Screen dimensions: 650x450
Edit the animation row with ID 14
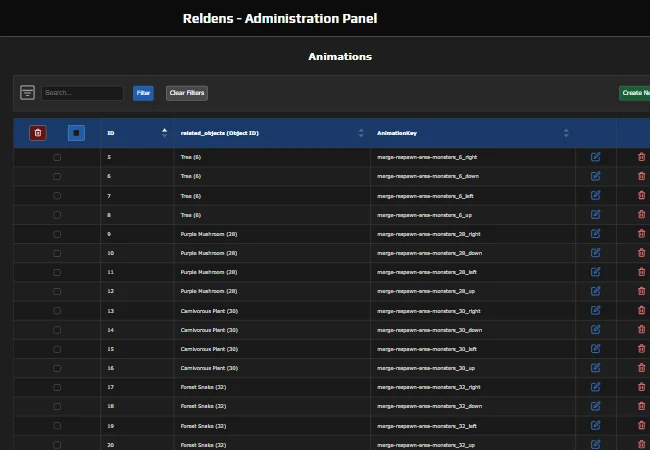595,329
